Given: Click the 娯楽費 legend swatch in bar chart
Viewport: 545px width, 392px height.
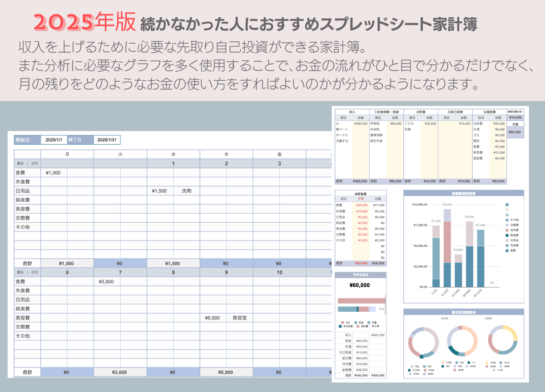Looking at the screenshot, I should pyautogui.click(x=507, y=235).
